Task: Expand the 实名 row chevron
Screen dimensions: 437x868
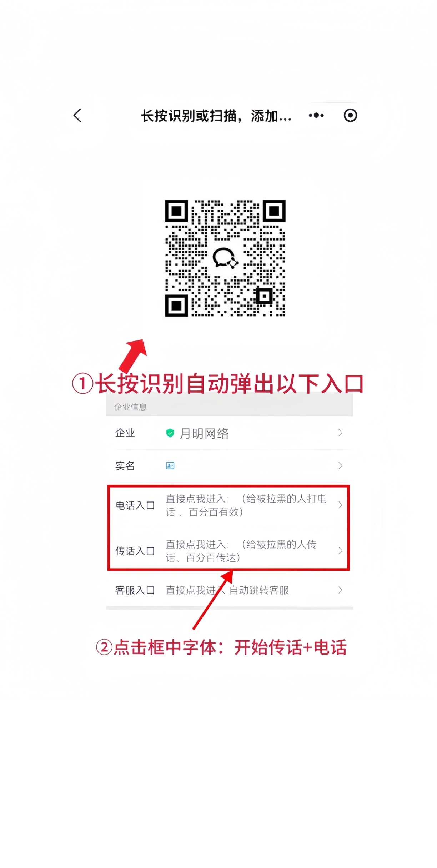Action: pos(340,466)
